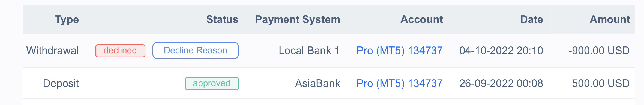
Task: Select the Deposit type cell
Action: [x=61, y=83]
